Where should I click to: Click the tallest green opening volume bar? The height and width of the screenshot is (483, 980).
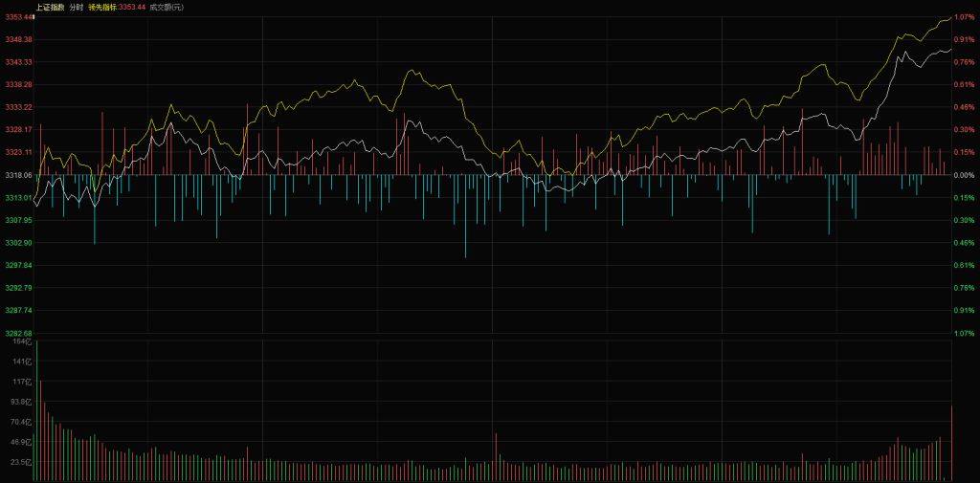pos(36,411)
